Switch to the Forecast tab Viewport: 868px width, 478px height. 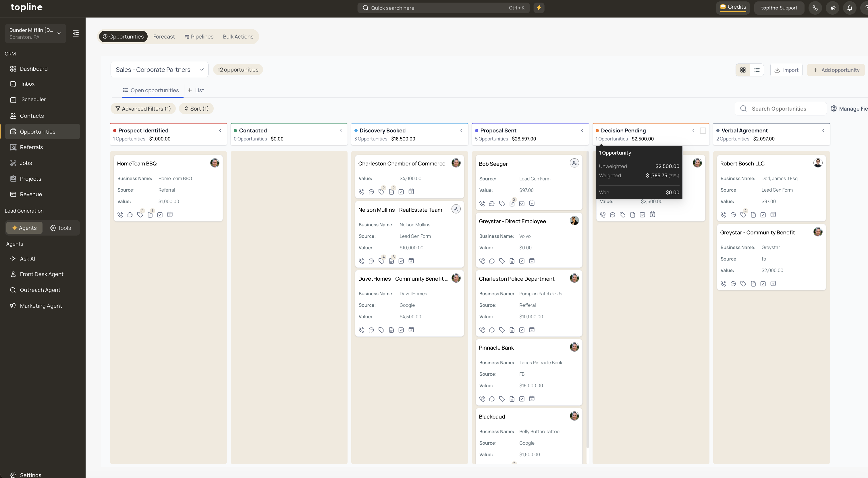coord(164,37)
